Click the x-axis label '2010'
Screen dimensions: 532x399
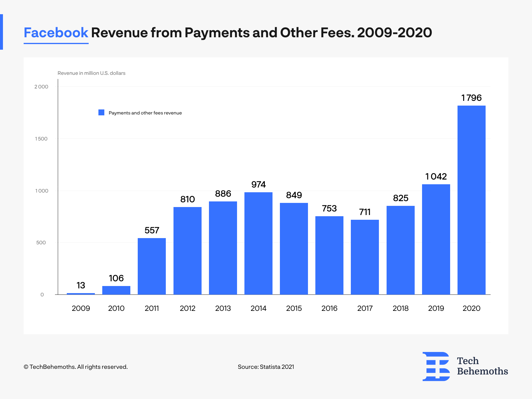coord(116,308)
